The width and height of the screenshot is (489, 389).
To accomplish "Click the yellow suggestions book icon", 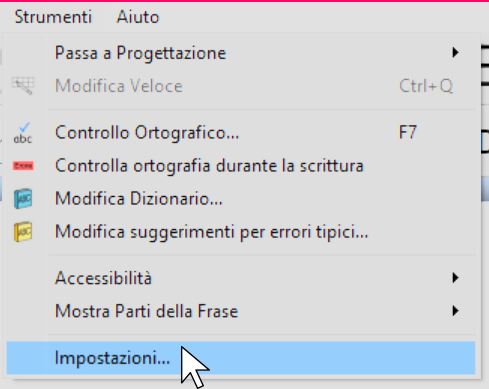I will coord(23,232).
